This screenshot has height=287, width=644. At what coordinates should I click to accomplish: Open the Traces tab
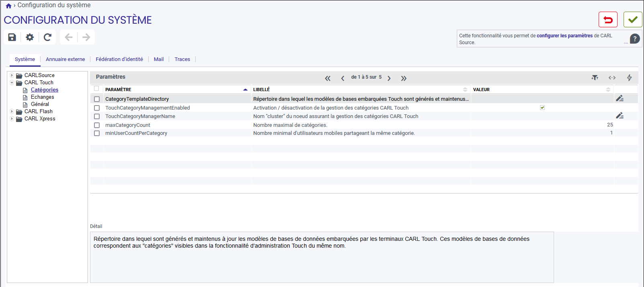pos(182,59)
